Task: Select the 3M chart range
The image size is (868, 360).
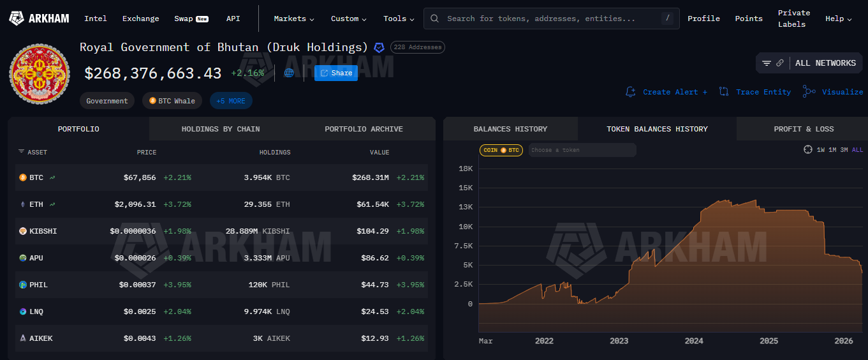Action: coord(844,150)
